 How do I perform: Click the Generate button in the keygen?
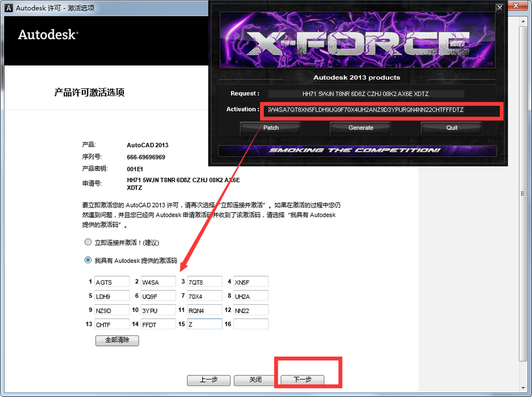(x=361, y=128)
